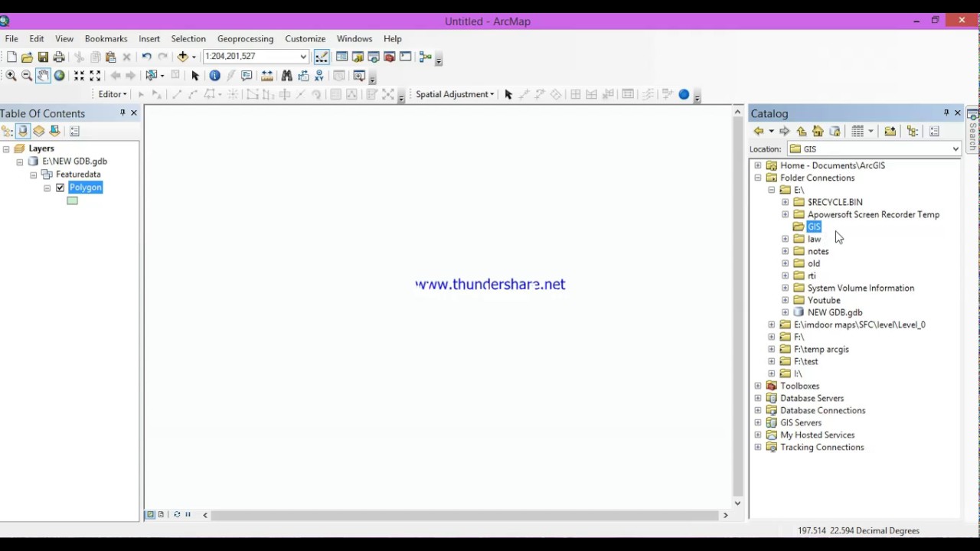980x551 pixels.
Task: Expand the NEW GDB.gdb in Catalog
Action: [x=786, y=312]
